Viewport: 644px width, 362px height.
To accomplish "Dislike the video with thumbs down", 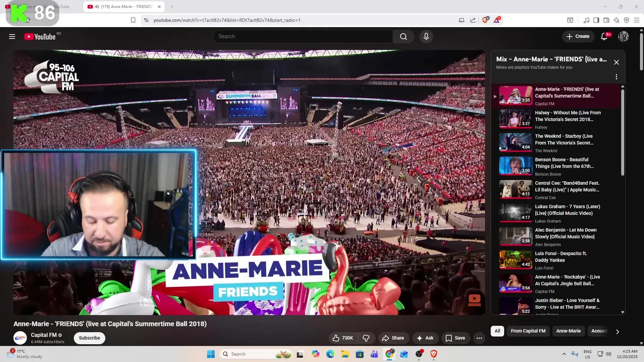I will click(x=366, y=338).
